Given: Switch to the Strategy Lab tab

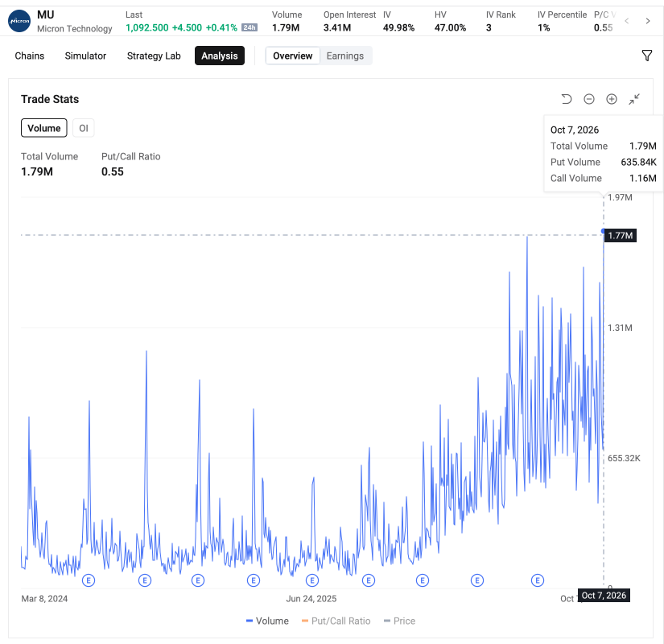Looking at the screenshot, I should (x=154, y=56).
